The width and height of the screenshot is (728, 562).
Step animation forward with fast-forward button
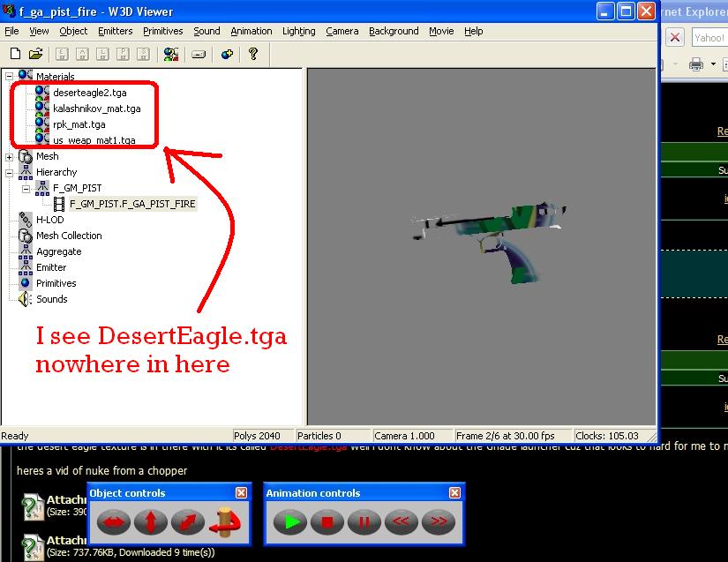tap(438, 521)
